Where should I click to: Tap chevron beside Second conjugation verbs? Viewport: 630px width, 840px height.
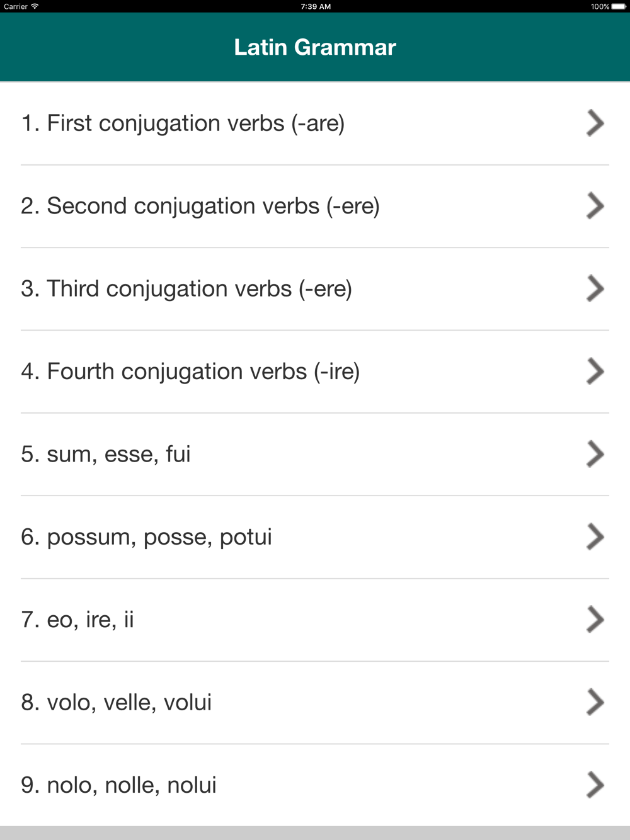tap(595, 206)
